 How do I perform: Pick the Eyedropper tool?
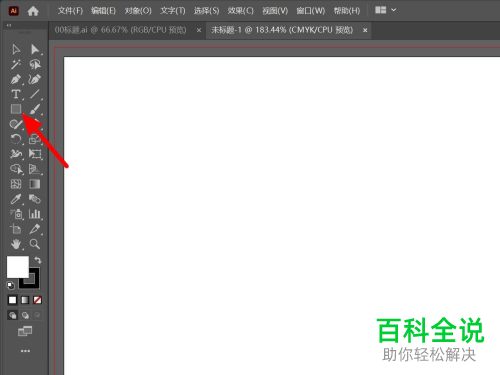point(16,199)
